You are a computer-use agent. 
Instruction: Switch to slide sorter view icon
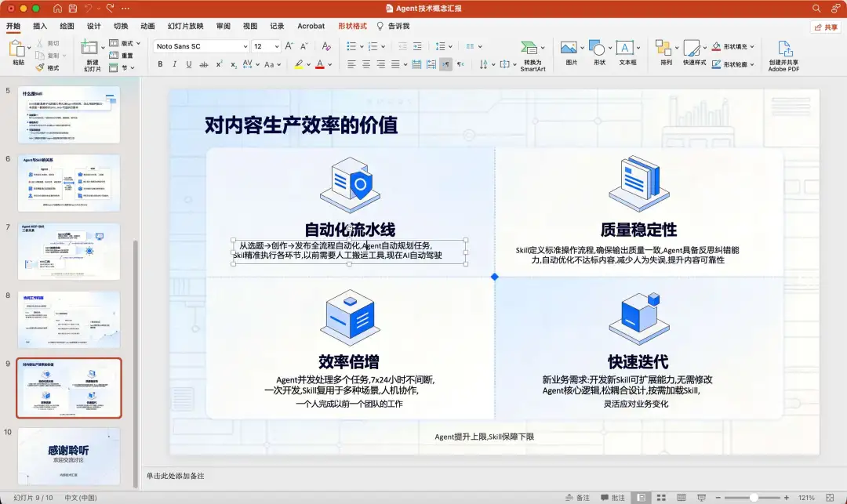(660, 498)
